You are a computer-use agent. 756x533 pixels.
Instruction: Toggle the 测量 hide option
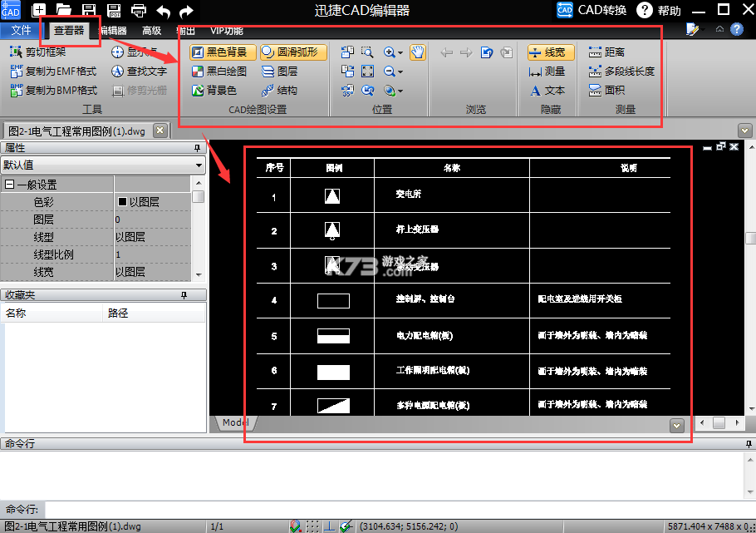tap(547, 72)
